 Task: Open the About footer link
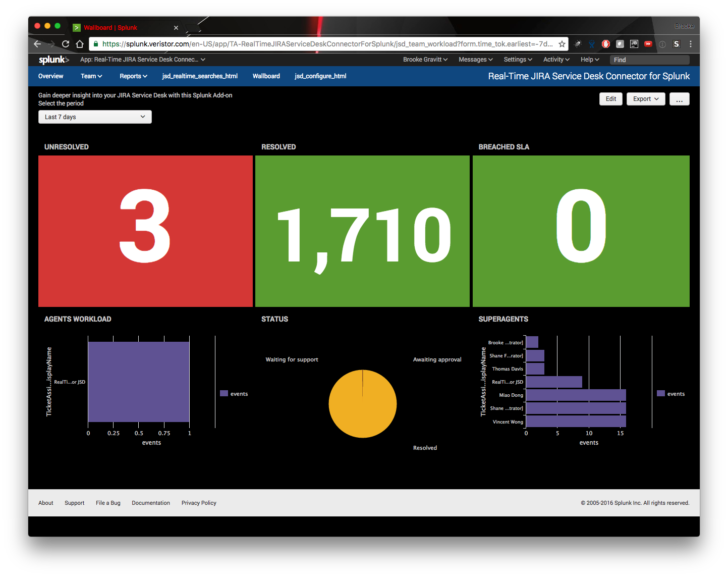tap(46, 503)
